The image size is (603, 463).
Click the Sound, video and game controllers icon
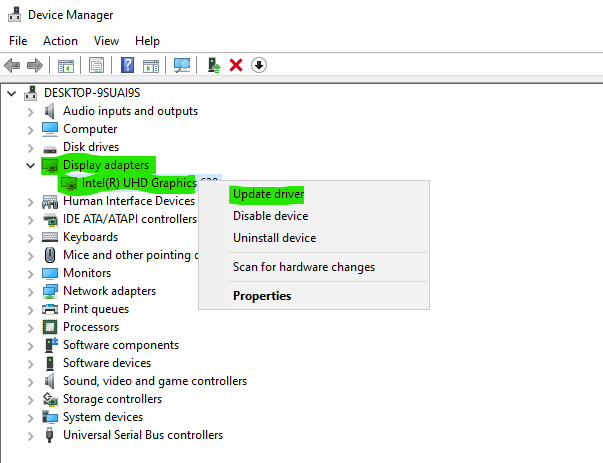[50, 381]
